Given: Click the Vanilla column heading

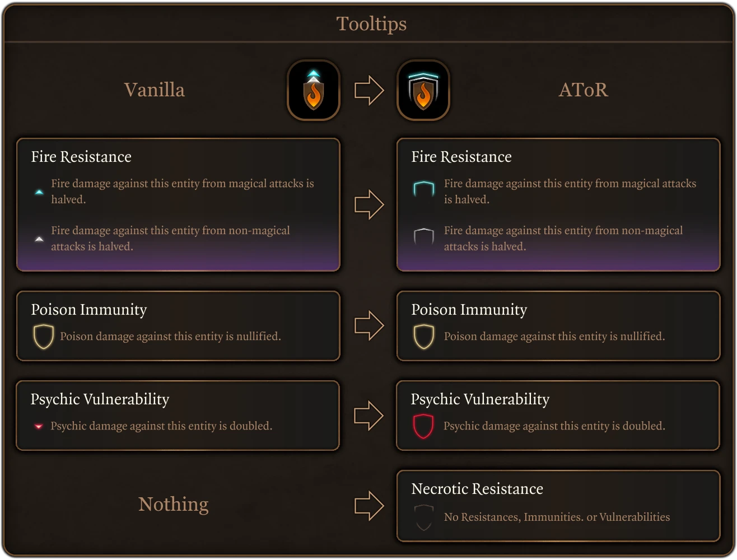Looking at the screenshot, I should pos(155,90).
